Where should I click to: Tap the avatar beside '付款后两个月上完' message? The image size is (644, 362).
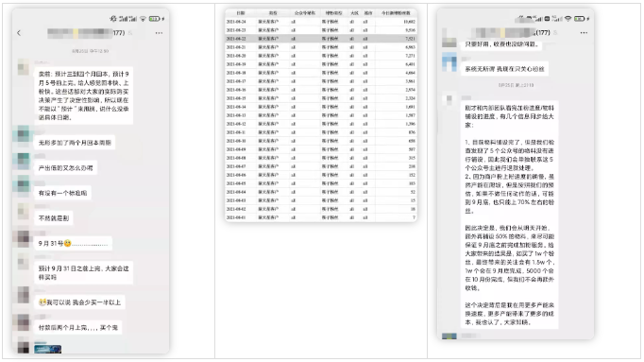click(x=23, y=321)
